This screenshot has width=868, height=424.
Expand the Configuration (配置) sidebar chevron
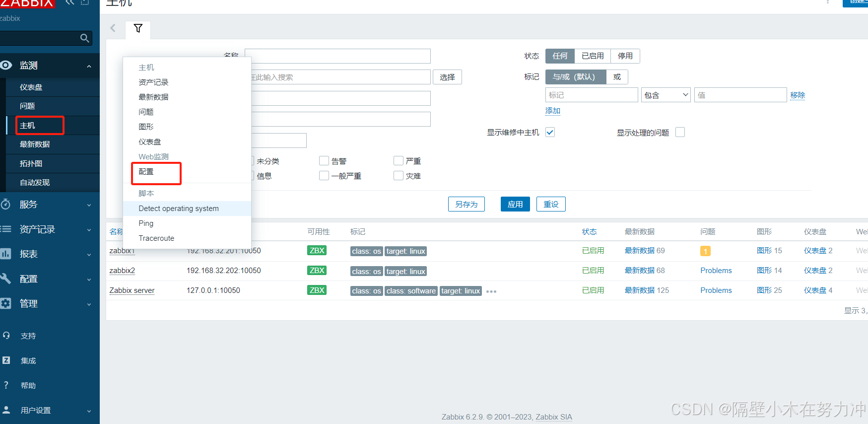pyautogui.click(x=89, y=280)
